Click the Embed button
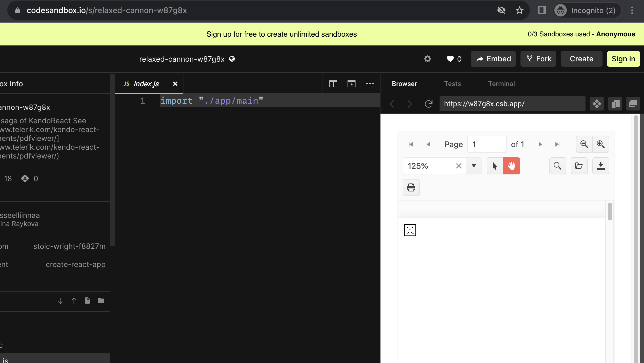Viewport: 644px width, 363px height. coord(493,59)
